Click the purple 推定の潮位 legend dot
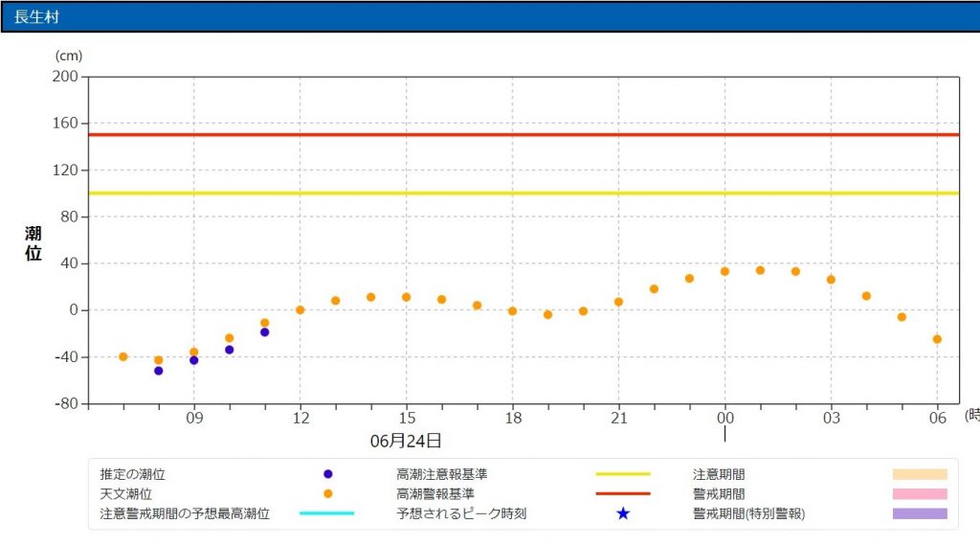The image size is (980, 546). [x=327, y=474]
